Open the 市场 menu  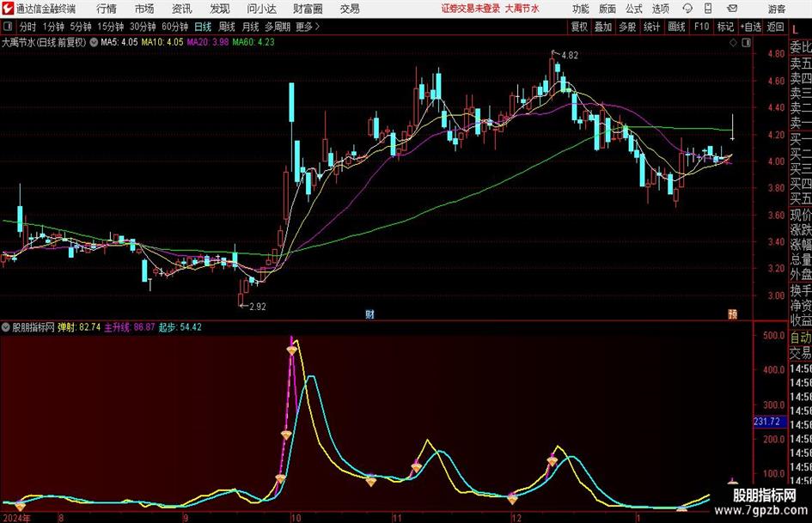[144, 9]
